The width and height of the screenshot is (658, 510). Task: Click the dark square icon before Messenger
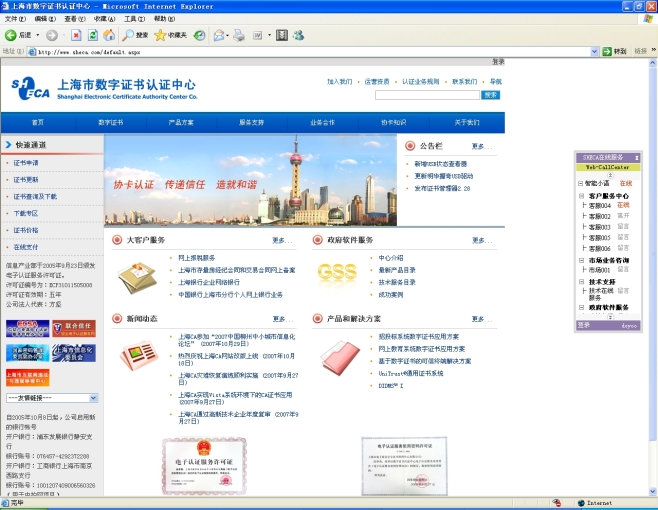coord(282,35)
